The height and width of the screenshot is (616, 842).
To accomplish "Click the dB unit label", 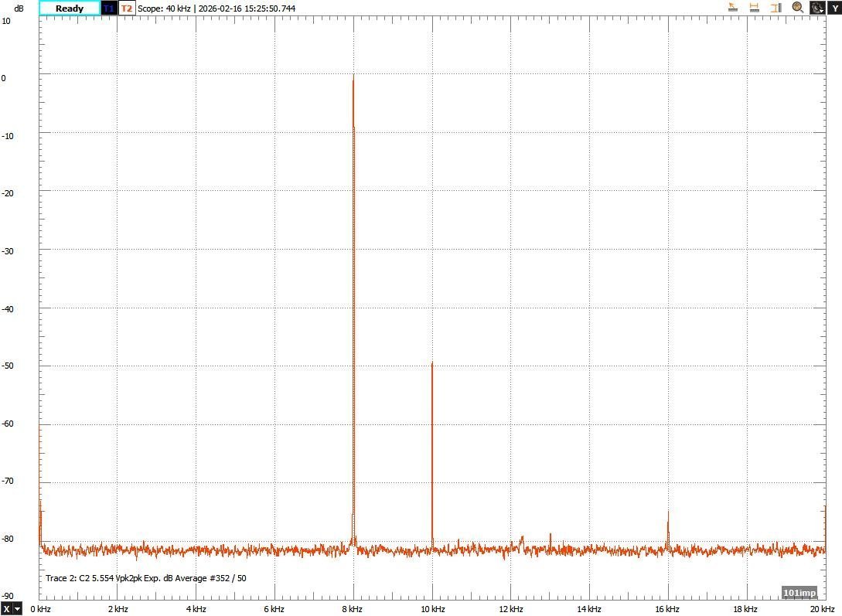I will 19,9.
